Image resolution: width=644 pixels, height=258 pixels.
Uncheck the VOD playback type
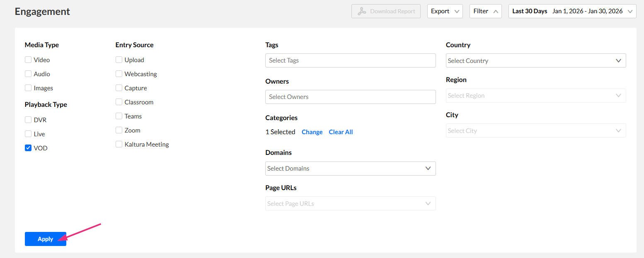point(28,148)
